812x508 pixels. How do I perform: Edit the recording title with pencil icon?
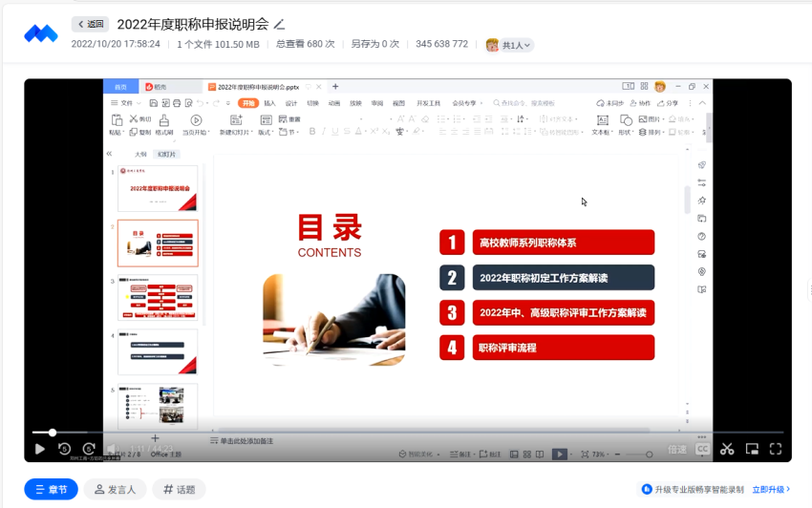click(x=279, y=24)
